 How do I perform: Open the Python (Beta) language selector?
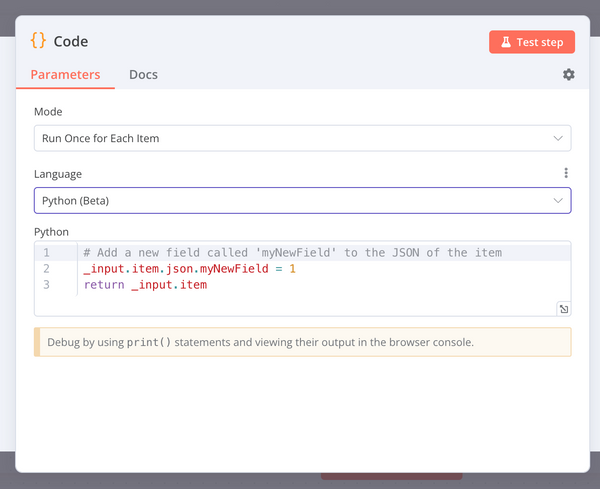pyautogui.click(x=302, y=200)
